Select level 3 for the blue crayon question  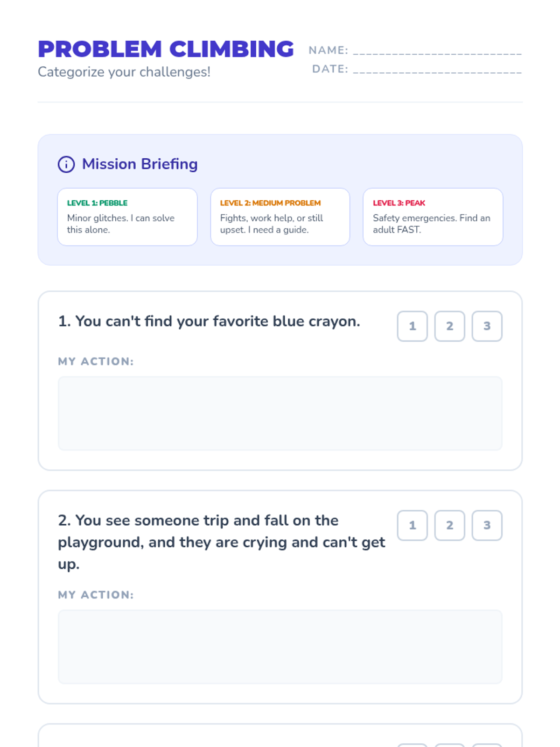[487, 326]
